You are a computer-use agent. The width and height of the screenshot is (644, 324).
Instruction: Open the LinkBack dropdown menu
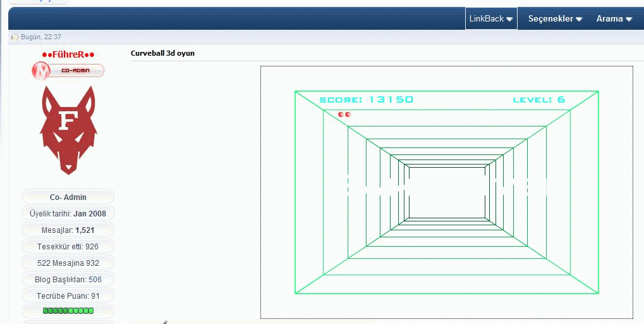pyautogui.click(x=491, y=18)
